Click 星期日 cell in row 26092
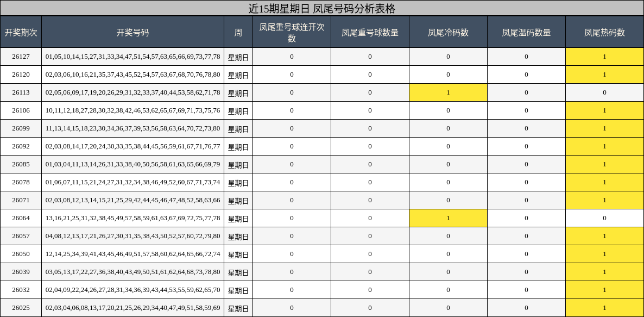Screen dimensions: 644x317 [x=238, y=147]
